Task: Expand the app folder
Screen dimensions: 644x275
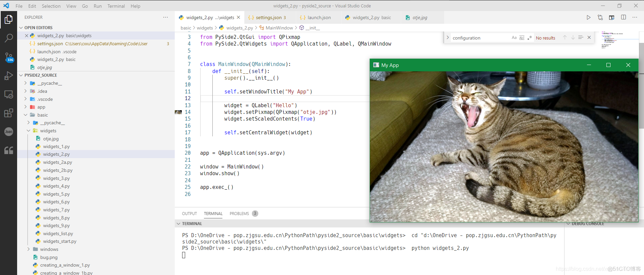Action: (25, 107)
